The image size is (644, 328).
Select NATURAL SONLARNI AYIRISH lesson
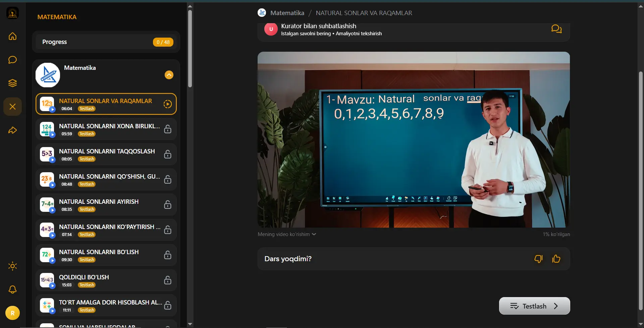pyautogui.click(x=106, y=205)
